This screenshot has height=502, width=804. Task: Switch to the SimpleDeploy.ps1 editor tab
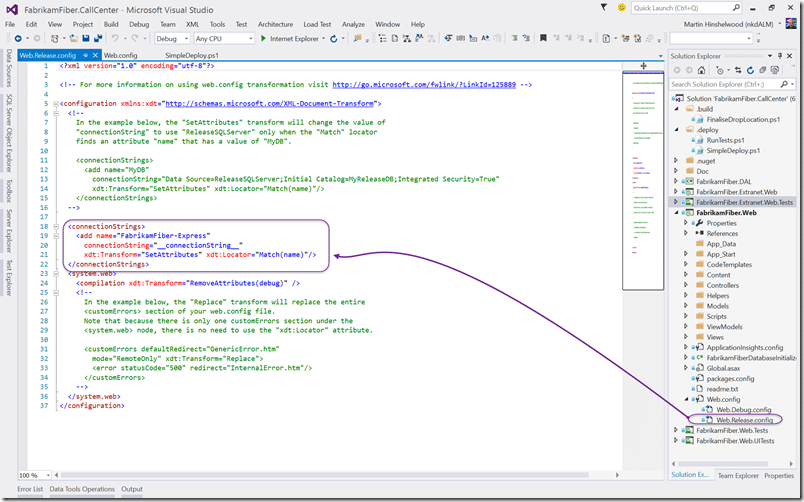[x=192, y=55]
